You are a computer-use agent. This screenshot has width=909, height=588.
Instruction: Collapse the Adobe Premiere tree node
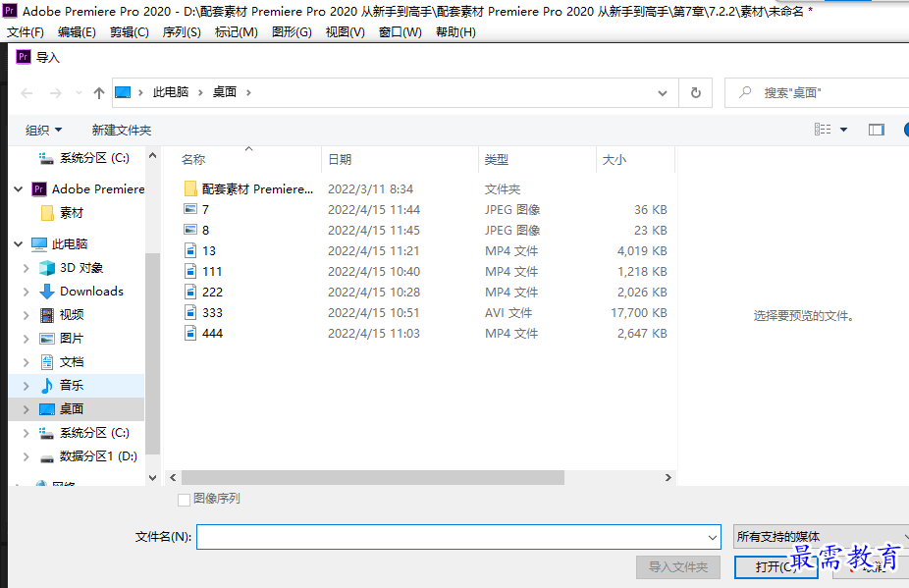point(18,189)
